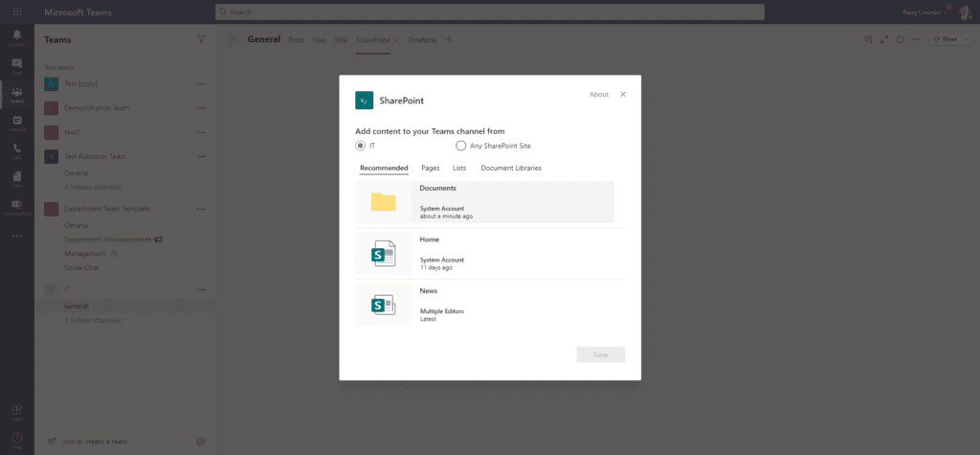Add a new tab with the plus icon
Image resolution: width=980 pixels, height=455 pixels.
point(449,39)
